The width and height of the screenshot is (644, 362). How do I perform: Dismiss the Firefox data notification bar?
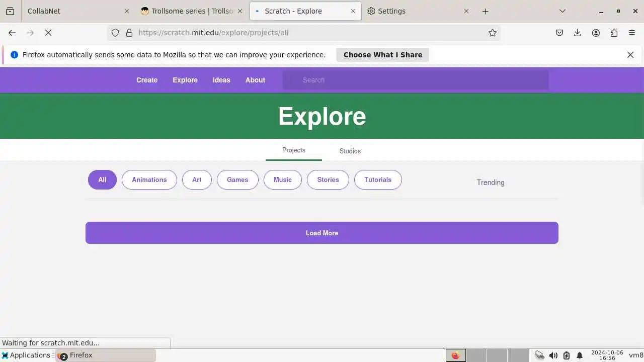(x=630, y=55)
